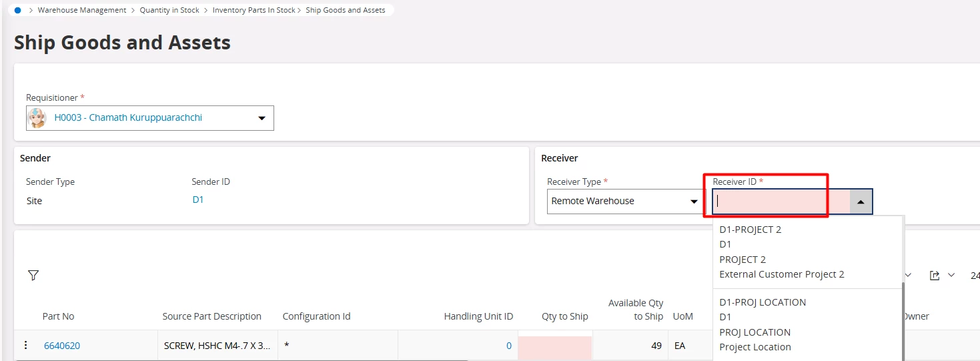Open row actions menu for part 6640620
980x361 pixels.
point(26,345)
